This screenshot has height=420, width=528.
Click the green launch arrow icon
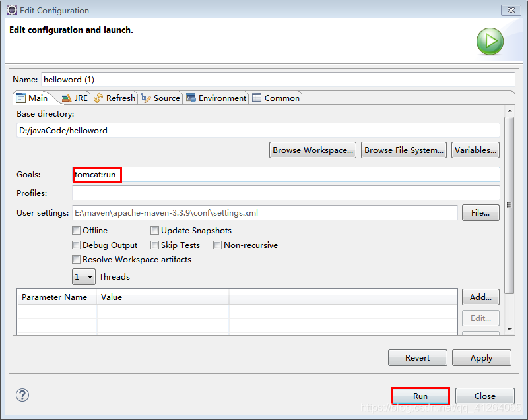490,42
